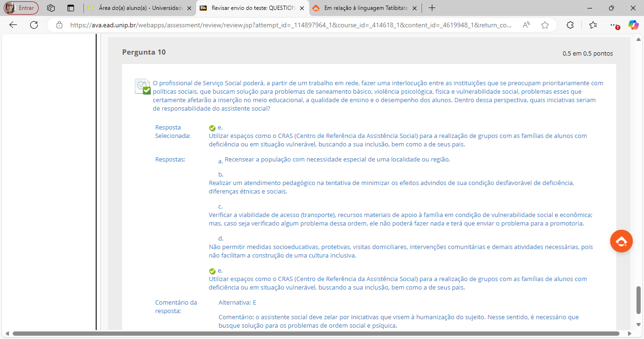Click the Respostas label
The height and width of the screenshot is (339, 644).
170,159
